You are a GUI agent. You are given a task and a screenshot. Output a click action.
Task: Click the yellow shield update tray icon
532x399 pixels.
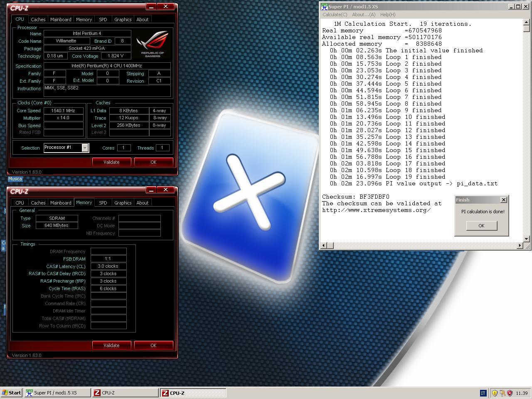[x=495, y=393]
